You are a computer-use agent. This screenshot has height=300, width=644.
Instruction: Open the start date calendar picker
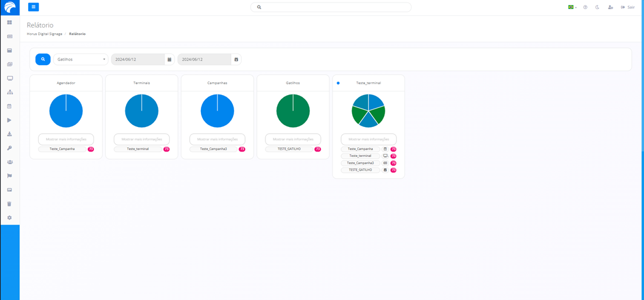click(x=170, y=60)
